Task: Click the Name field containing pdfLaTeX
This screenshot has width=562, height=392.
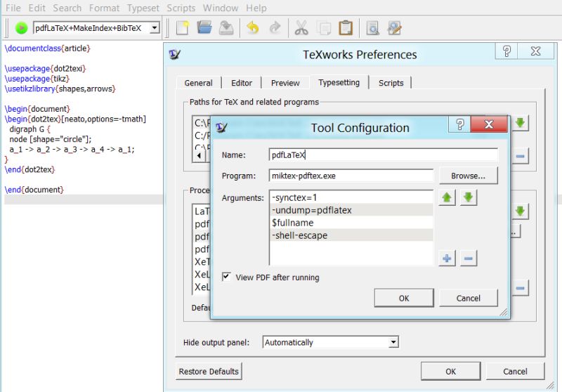Action: tap(383, 155)
